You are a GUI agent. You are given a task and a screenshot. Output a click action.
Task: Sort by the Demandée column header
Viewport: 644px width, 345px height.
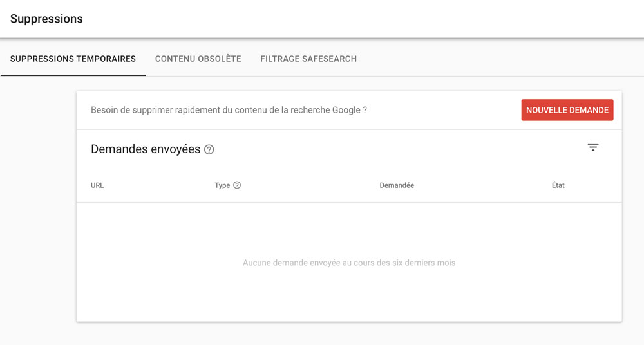pyautogui.click(x=397, y=185)
